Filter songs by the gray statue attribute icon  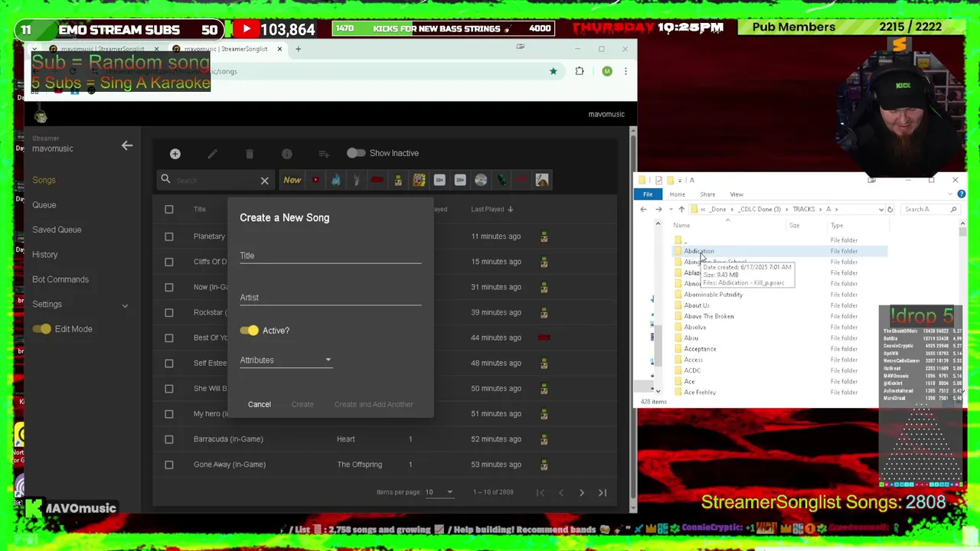[x=357, y=180]
